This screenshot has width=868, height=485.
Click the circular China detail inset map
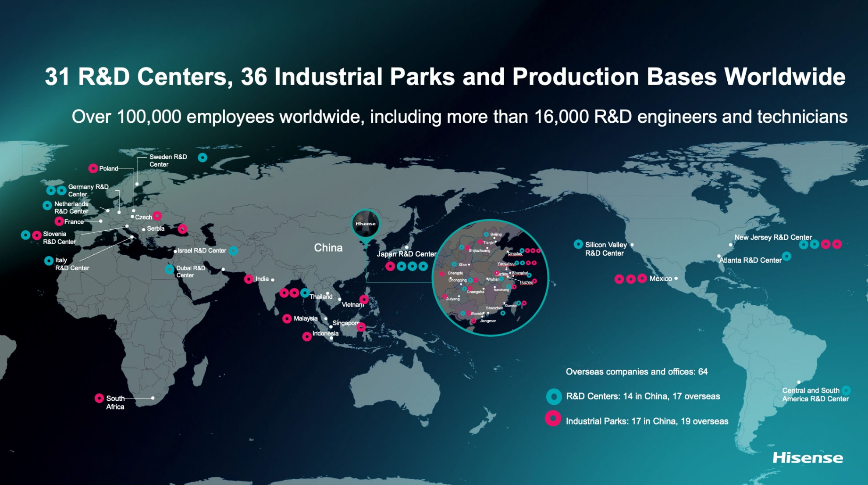[x=490, y=278]
